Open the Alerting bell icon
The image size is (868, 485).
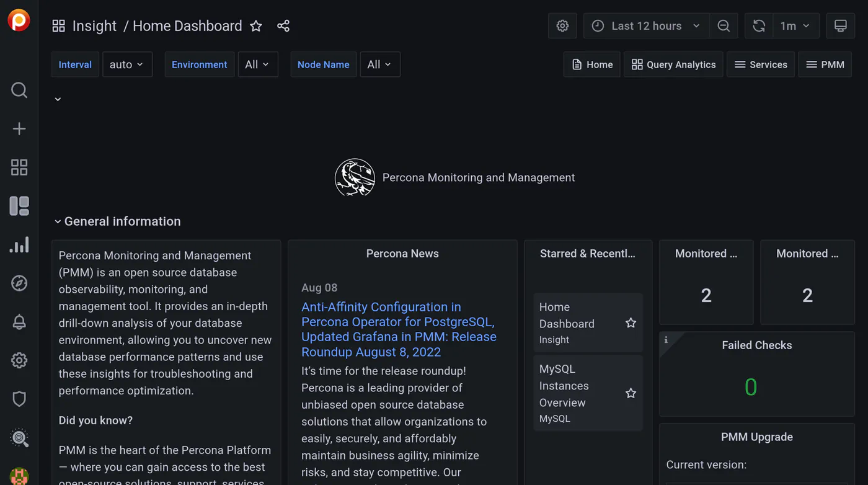click(19, 322)
